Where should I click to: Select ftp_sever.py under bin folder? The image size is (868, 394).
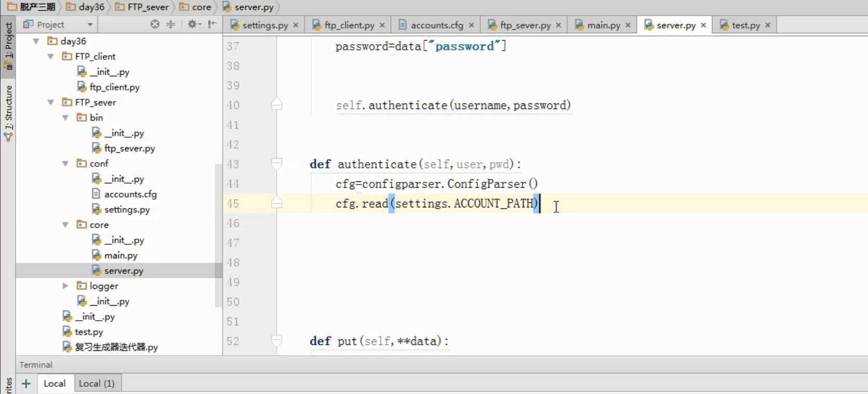click(x=129, y=148)
